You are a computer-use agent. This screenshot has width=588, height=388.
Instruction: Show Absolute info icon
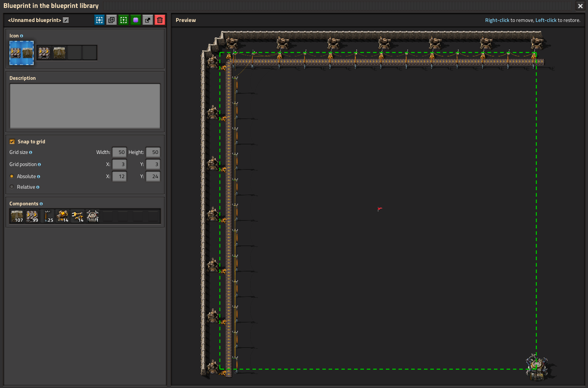(39, 177)
